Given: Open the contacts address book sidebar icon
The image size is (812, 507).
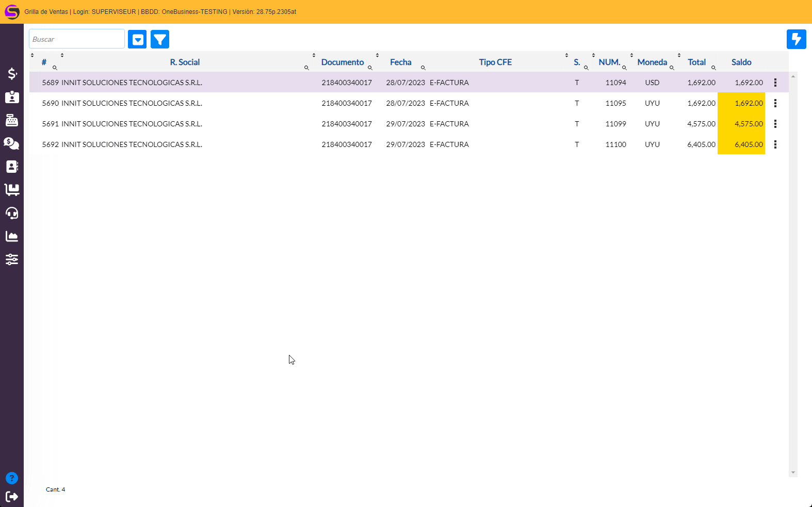Looking at the screenshot, I should pyautogui.click(x=12, y=167).
